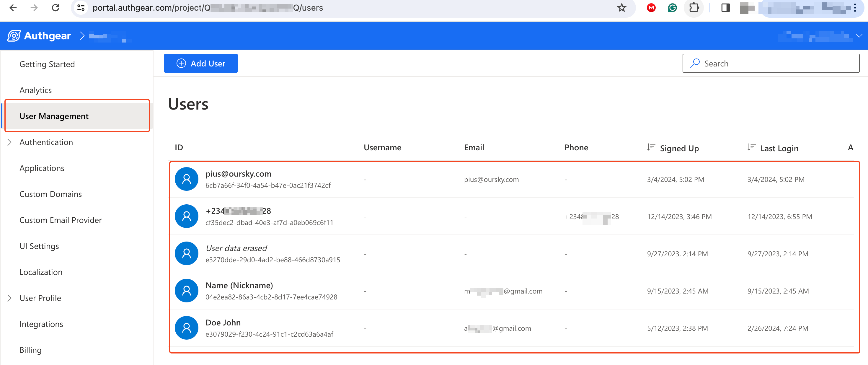Expand the User Profile sidebar section
The image size is (868, 365).
[x=9, y=298]
